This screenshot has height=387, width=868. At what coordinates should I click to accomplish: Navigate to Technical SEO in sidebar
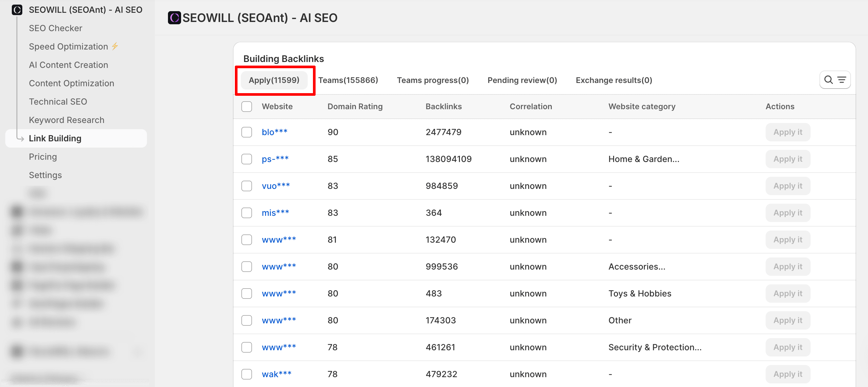point(58,101)
